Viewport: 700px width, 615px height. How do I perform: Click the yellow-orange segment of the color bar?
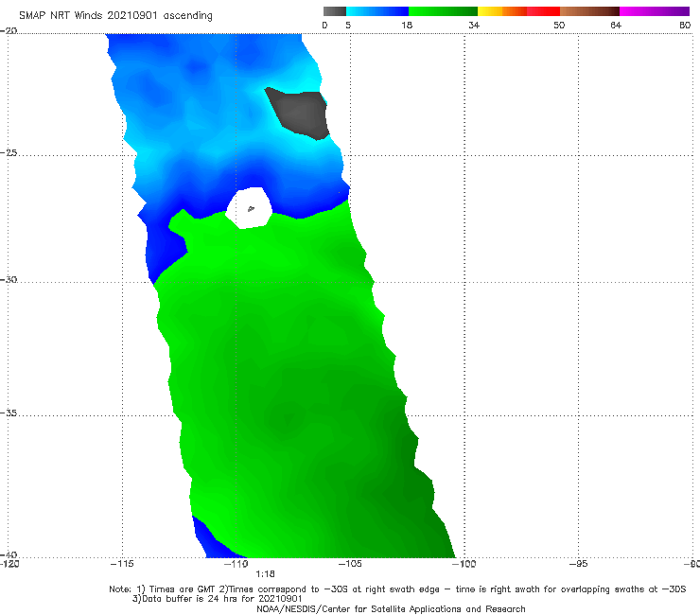point(502,11)
